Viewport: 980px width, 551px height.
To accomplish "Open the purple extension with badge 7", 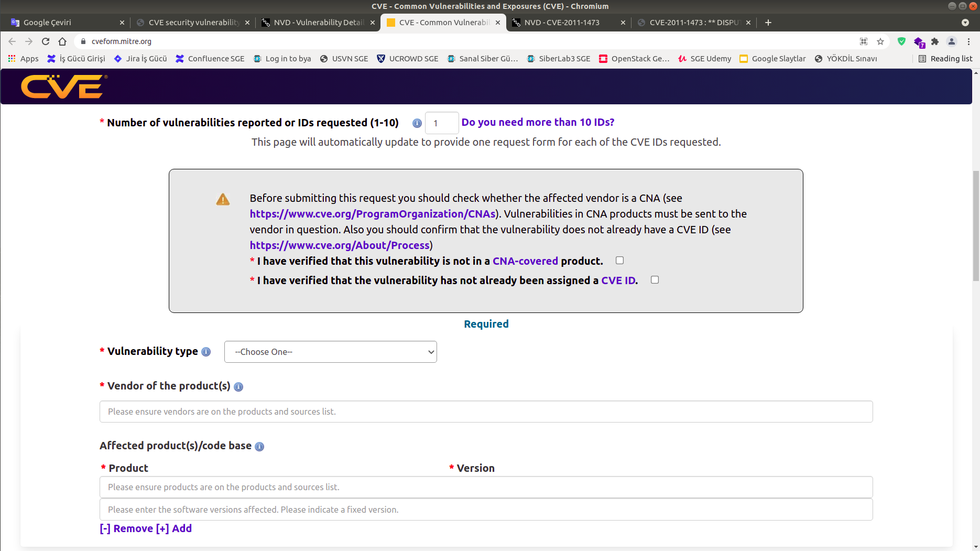I will (918, 42).
